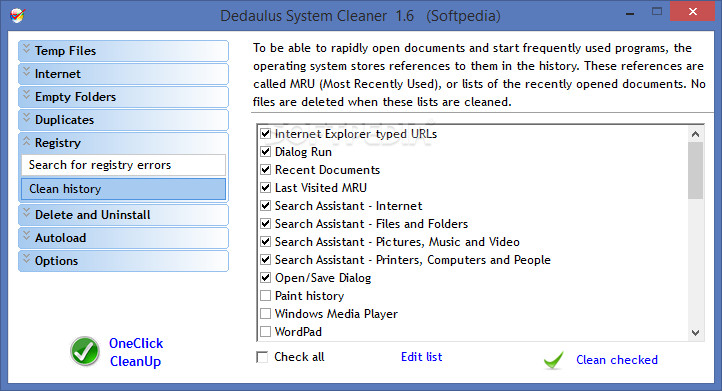
Task: Toggle Search Assistant - Printers, Computers and People
Action: (x=265, y=260)
